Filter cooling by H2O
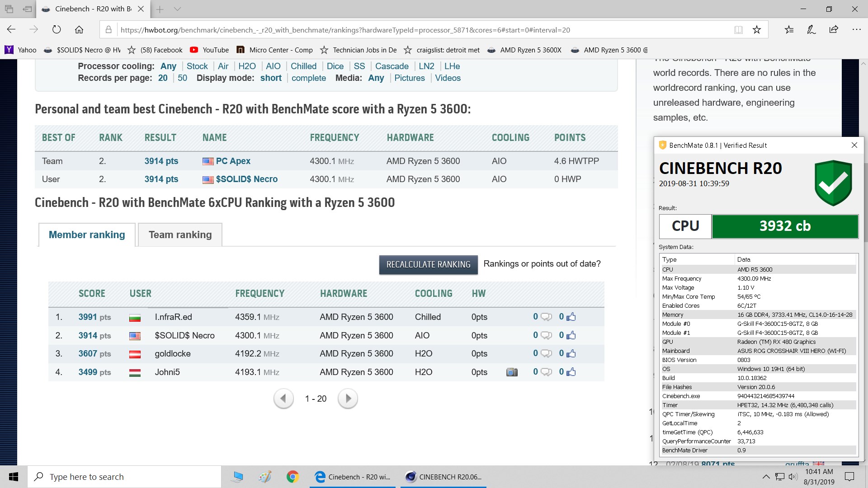 pos(247,66)
